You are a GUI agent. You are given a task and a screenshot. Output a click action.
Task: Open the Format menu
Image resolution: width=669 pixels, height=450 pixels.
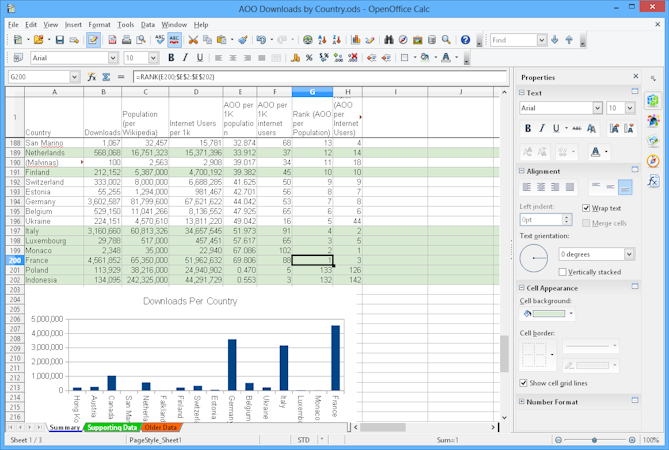click(x=99, y=24)
